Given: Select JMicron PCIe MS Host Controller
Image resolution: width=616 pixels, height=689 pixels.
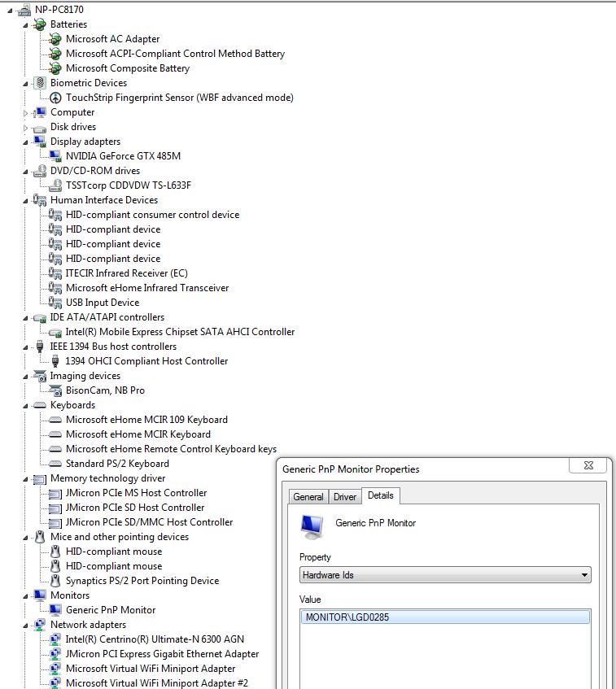Looking at the screenshot, I should pos(137,493).
